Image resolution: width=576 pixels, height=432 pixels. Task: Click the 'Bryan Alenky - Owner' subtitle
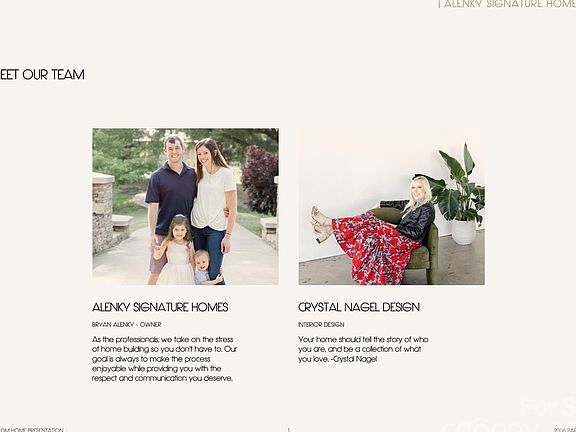[x=127, y=325]
